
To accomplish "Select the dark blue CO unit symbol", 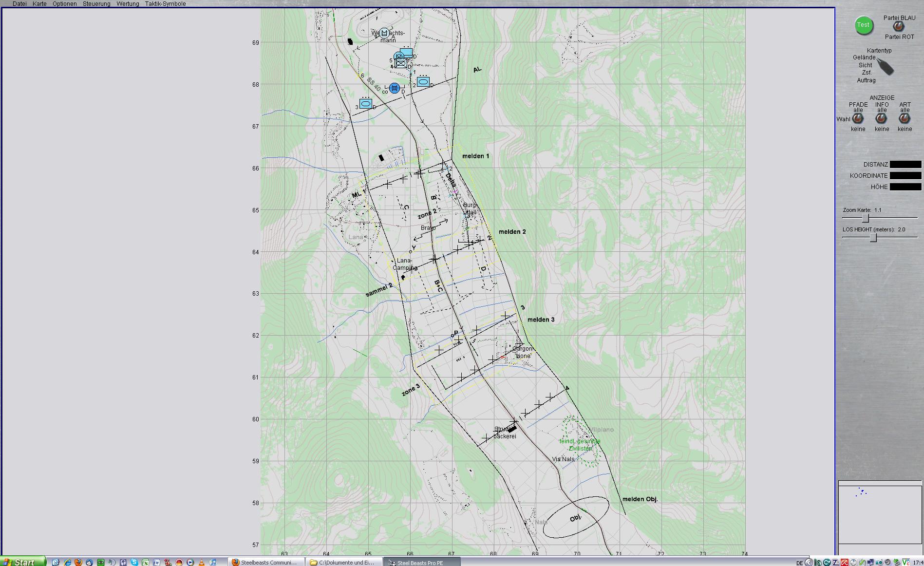I will [395, 88].
